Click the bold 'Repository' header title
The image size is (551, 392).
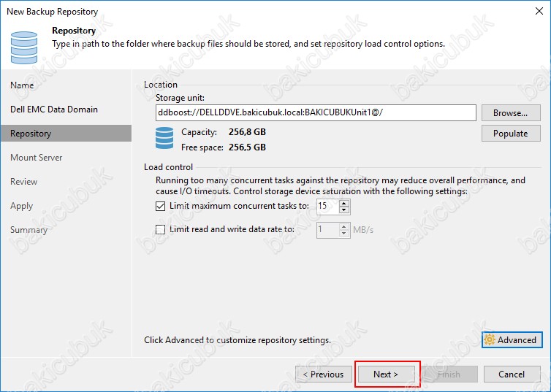(74, 31)
